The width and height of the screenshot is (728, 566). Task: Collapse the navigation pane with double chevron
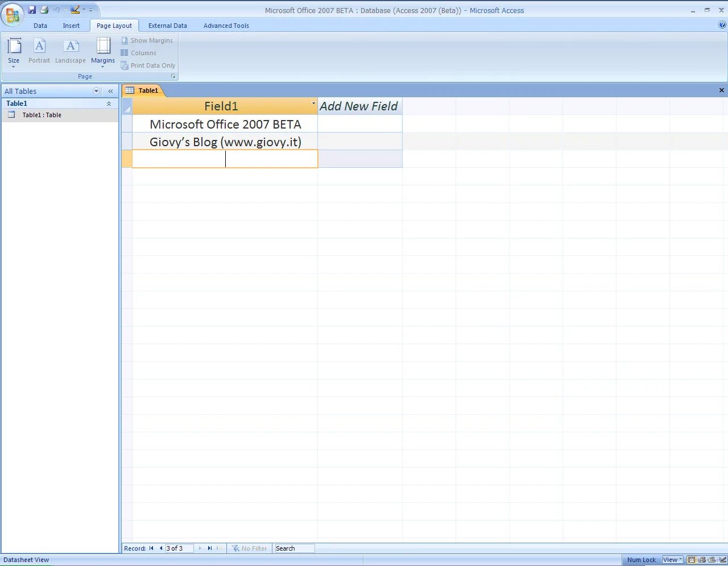[110, 91]
